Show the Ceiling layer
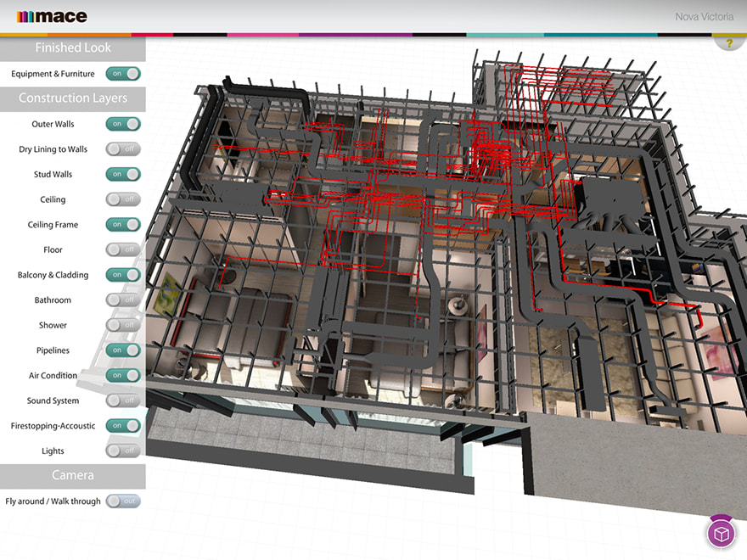The height and width of the screenshot is (560, 747). [123, 199]
